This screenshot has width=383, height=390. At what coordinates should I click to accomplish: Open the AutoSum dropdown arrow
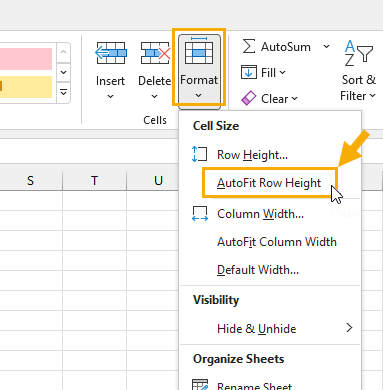pos(327,46)
